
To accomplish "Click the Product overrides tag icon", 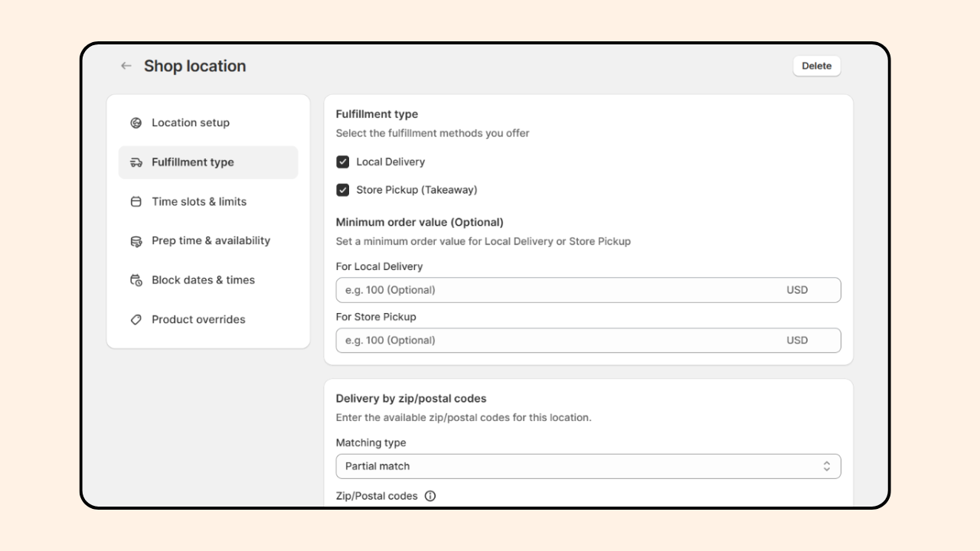I will coord(136,320).
